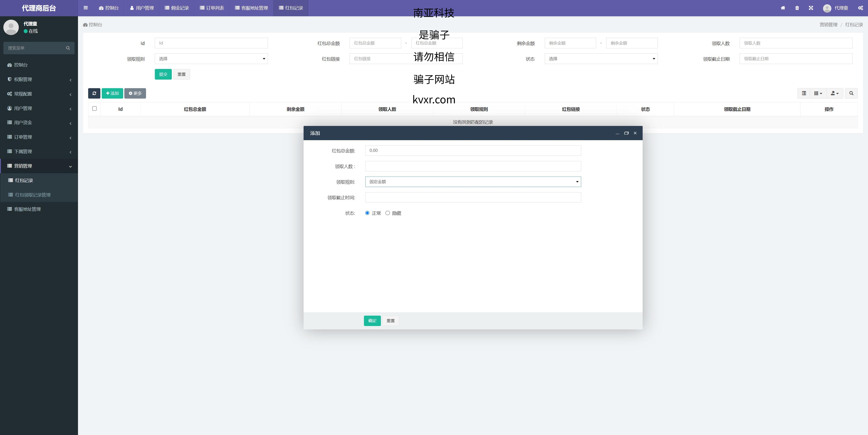Open 控制台 in the sidebar
Image resolution: width=868 pixels, height=435 pixels.
click(39, 65)
